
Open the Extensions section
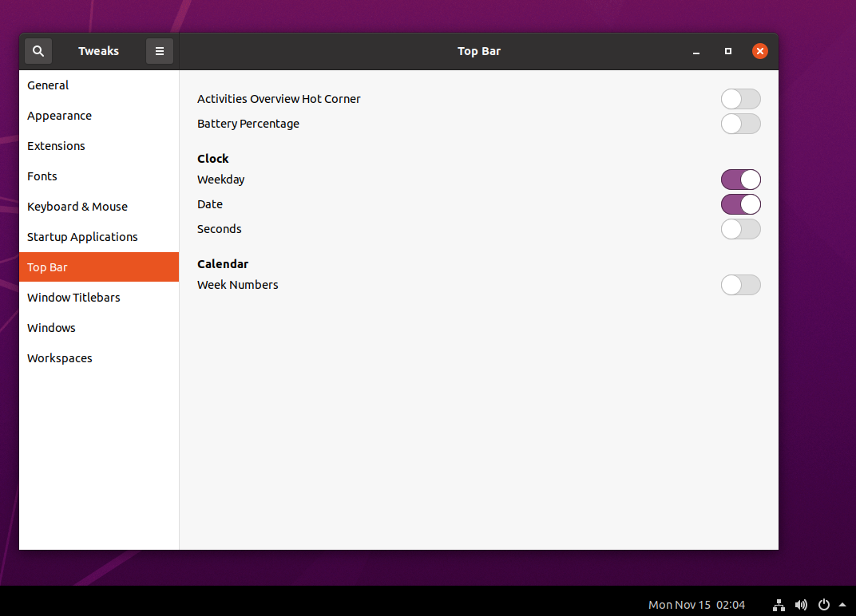(56, 146)
